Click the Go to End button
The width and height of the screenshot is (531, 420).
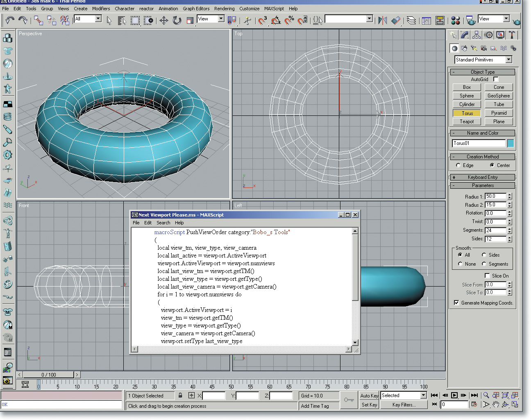pyautogui.click(x=474, y=395)
